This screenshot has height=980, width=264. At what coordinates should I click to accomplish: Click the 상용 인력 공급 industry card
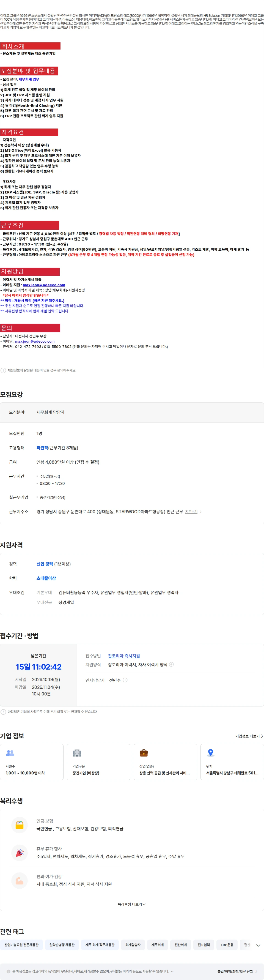pos(166,762)
